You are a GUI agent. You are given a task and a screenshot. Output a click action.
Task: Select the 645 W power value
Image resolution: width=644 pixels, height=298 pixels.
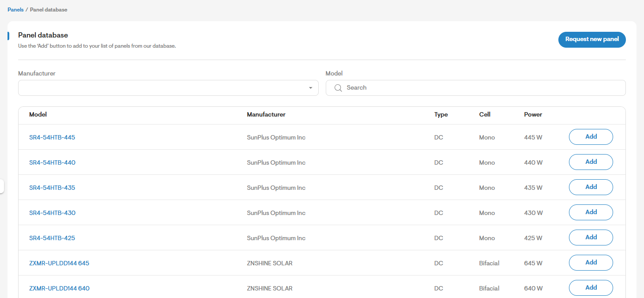533,263
